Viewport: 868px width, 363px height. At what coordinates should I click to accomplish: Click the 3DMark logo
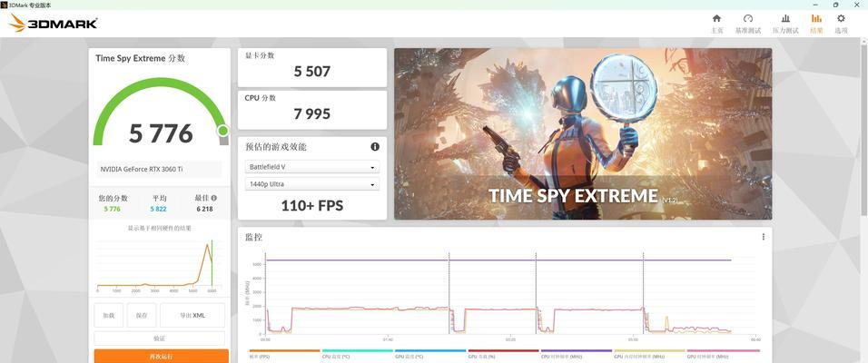tap(54, 24)
